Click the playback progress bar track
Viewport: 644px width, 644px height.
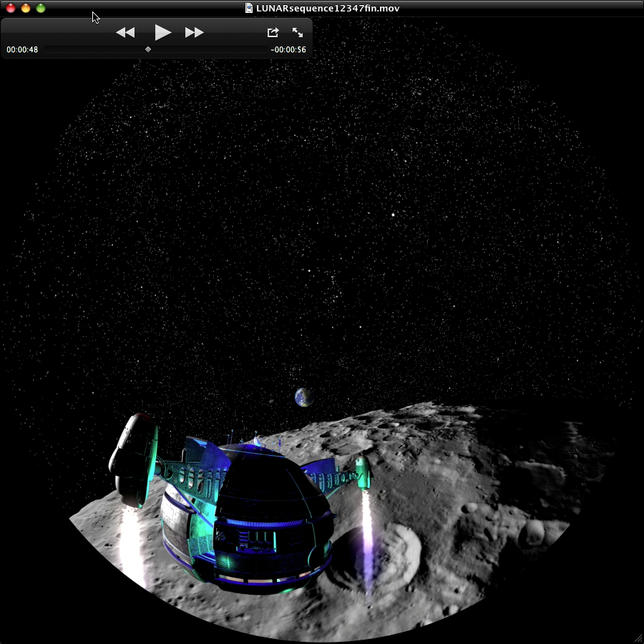tap(156, 49)
